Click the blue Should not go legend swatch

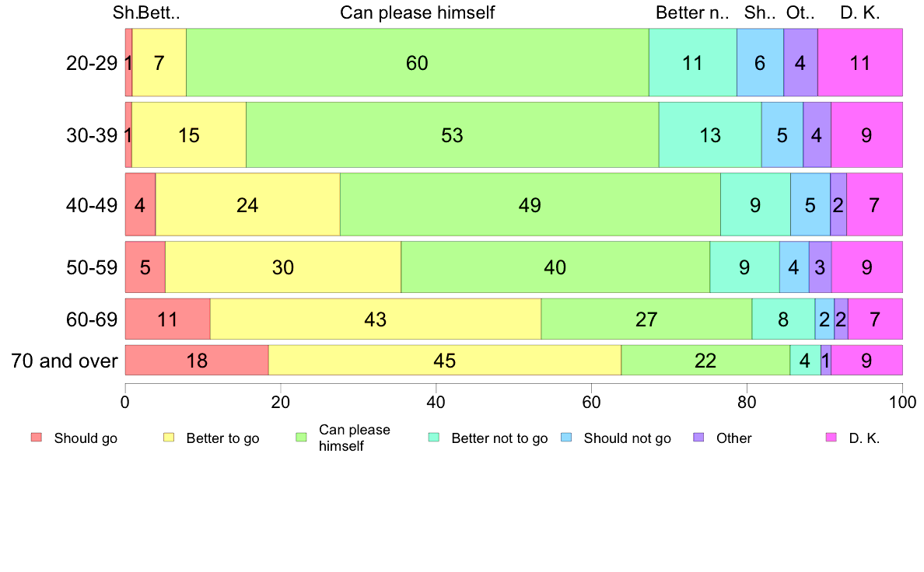(566, 437)
